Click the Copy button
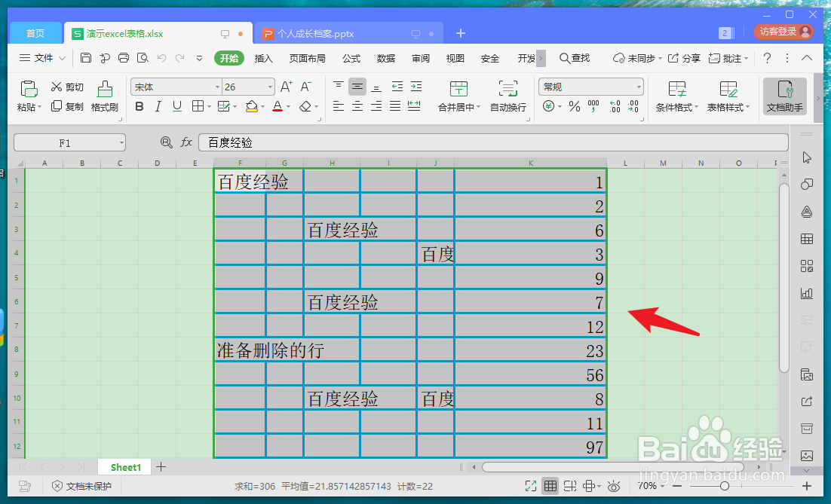 pyautogui.click(x=67, y=106)
